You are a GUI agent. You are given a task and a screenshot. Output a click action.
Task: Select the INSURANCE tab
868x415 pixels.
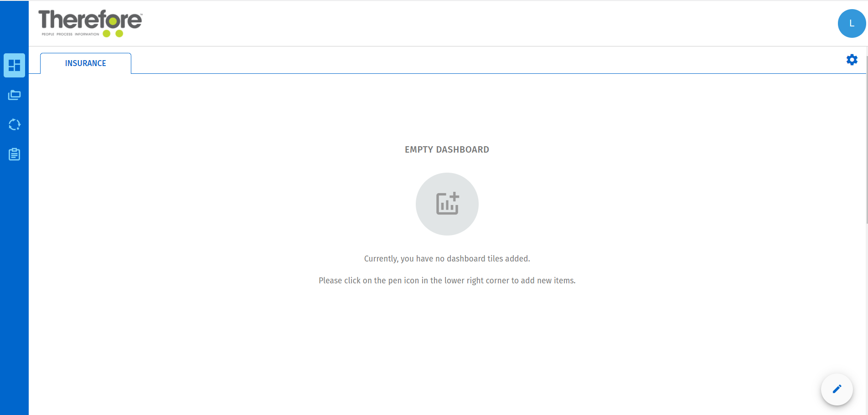(x=86, y=63)
